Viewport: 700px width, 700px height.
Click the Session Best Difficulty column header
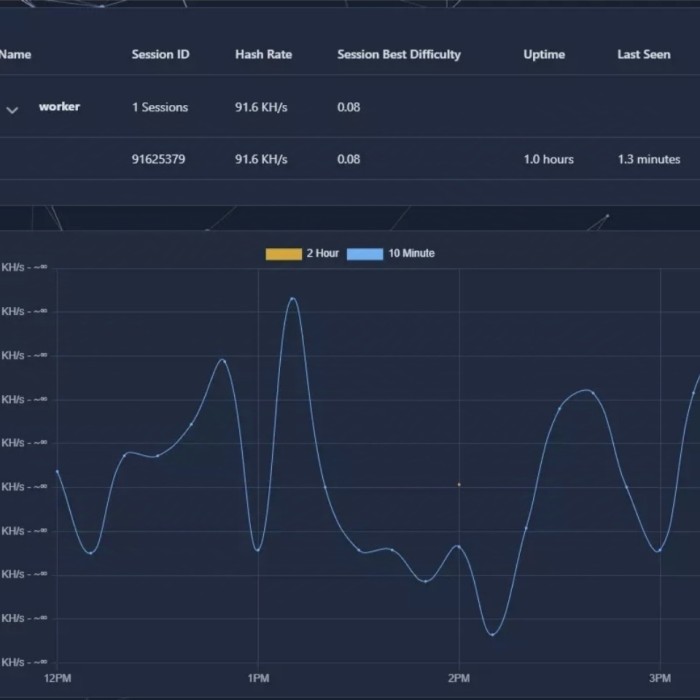(399, 54)
